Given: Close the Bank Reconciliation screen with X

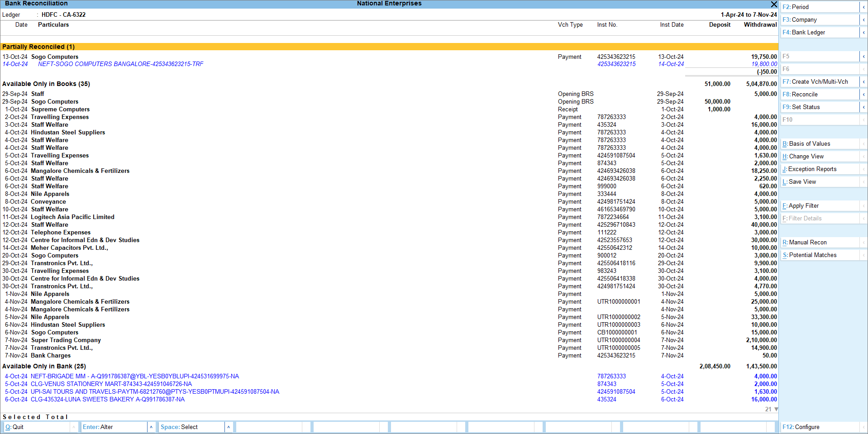Looking at the screenshot, I should (774, 4).
